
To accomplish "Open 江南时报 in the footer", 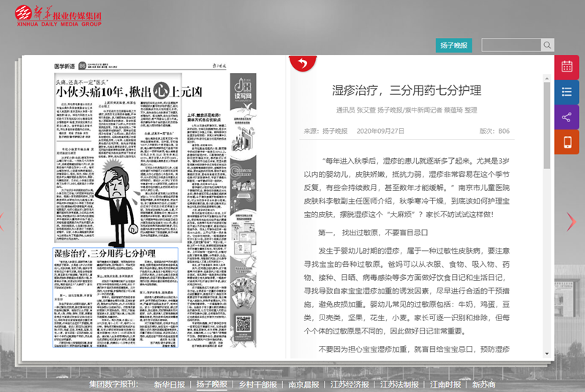I will tap(445, 385).
